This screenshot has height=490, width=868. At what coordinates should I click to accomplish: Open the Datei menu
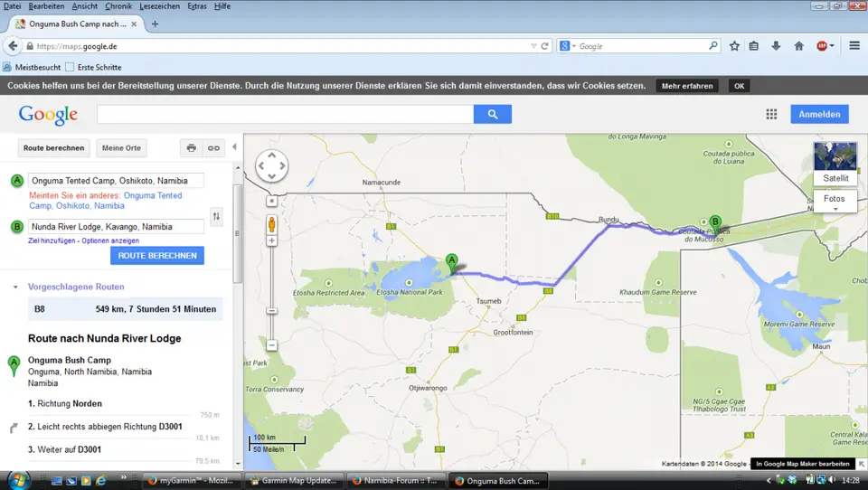(x=12, y=6)
